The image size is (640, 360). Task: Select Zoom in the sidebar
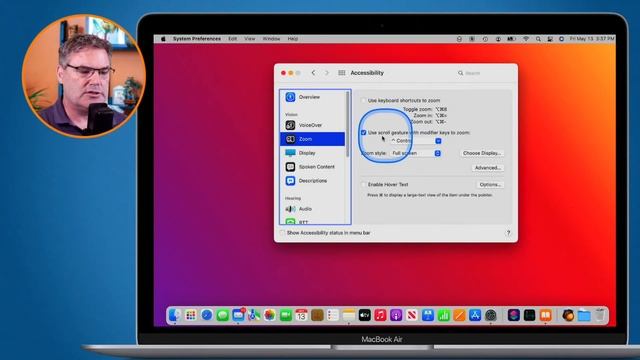(313, 139)
